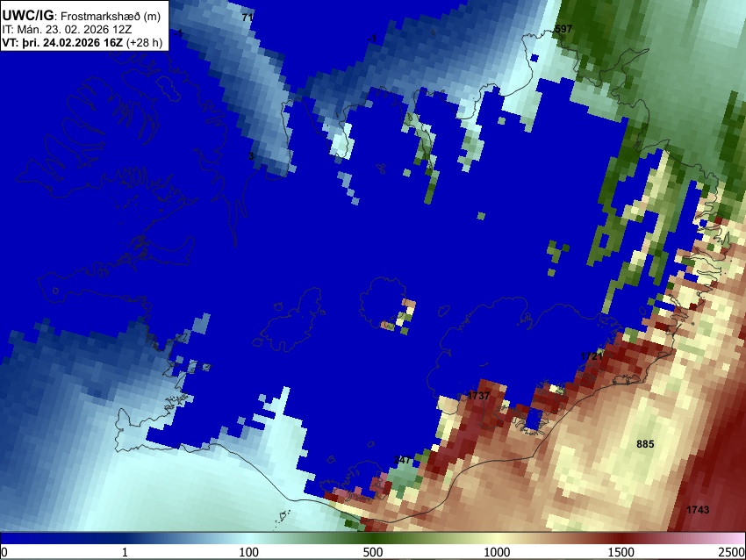Click the 1 tick on the color scale
Screen dimensions: 746x560
click(125, 552)
